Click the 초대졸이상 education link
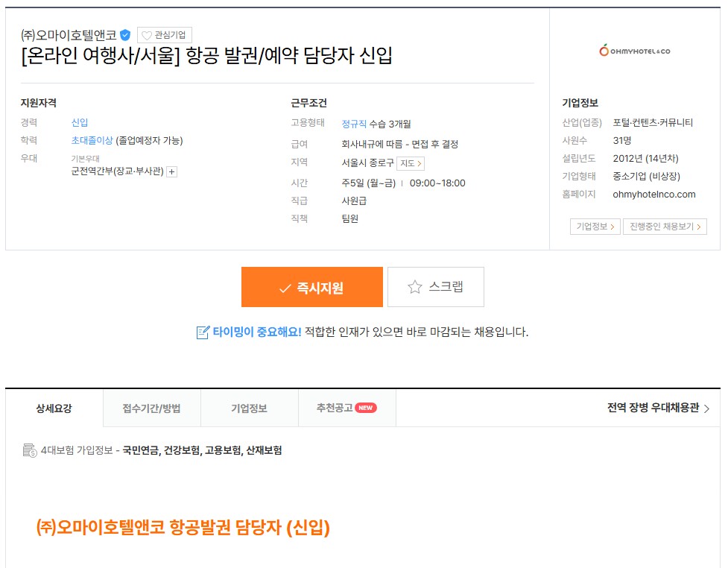The image size is (728, 568). pyautogui.click(x=92, y=140)
